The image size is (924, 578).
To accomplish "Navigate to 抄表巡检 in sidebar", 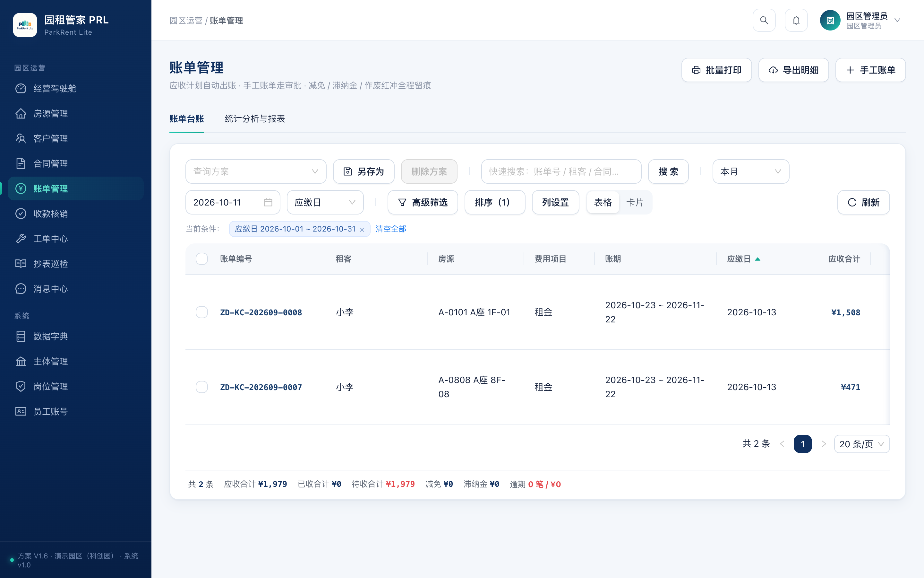I will tap(76, 264).
